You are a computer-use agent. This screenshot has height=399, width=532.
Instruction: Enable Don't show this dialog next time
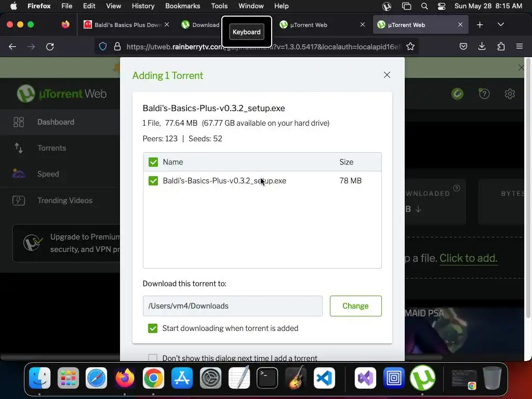(x=153, y=358)
